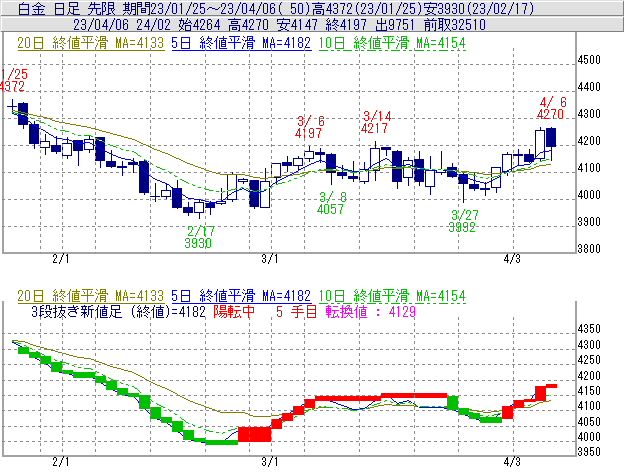
Task: Click the 20日 終値平滑 MA=4133 legend in upper chart
Action: (x=90, y=43)
